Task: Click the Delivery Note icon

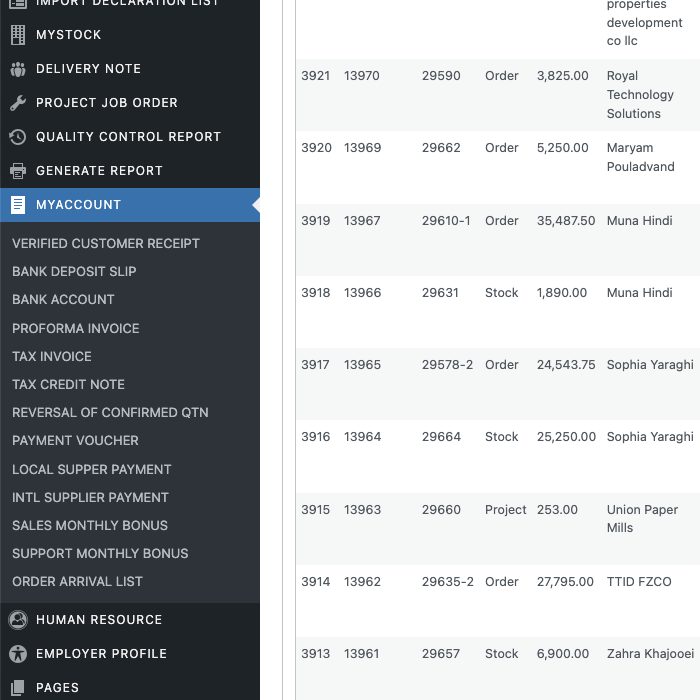Action: point(18,69)
